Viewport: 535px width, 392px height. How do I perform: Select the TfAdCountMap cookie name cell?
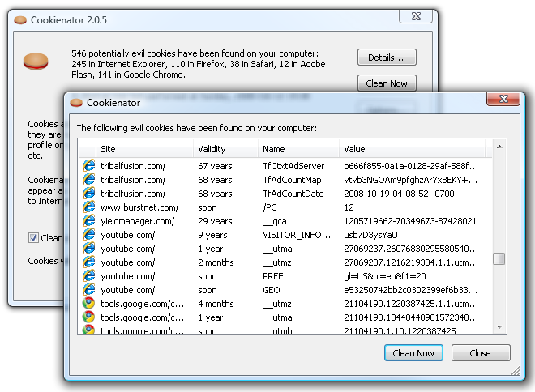(292, 180)
